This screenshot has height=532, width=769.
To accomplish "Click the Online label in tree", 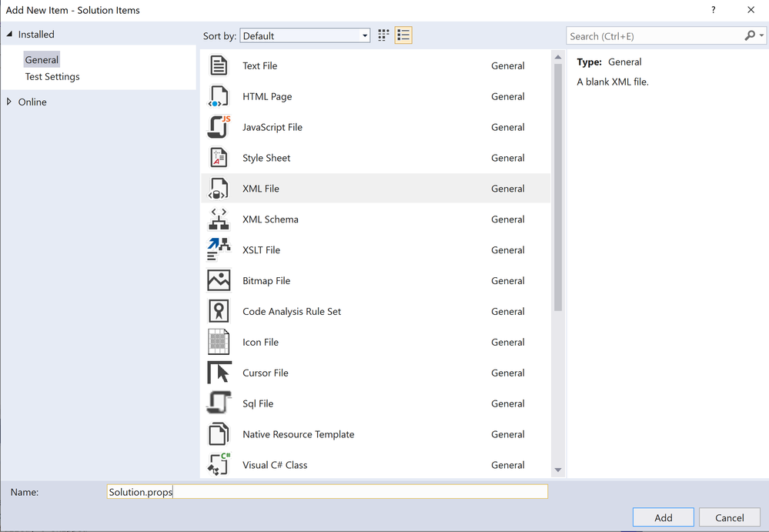I will tap(32, 102).
